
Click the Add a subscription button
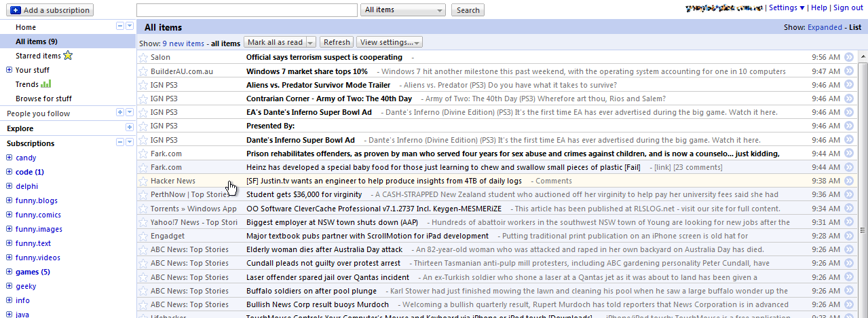point(50,10)
